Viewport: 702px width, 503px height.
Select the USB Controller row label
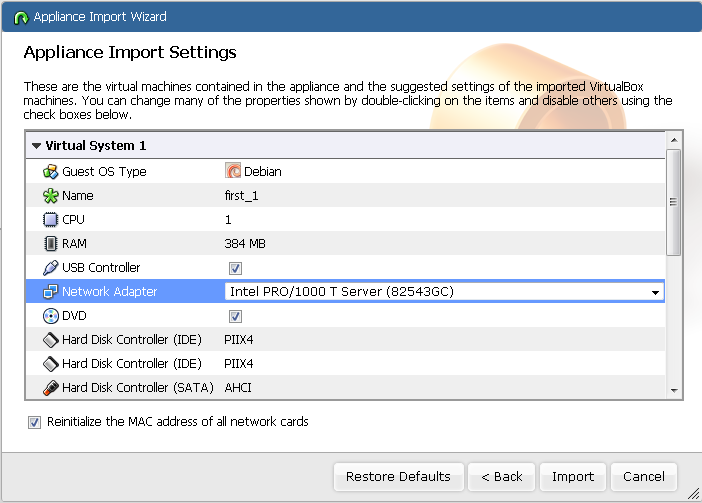(x=101, y=268)
